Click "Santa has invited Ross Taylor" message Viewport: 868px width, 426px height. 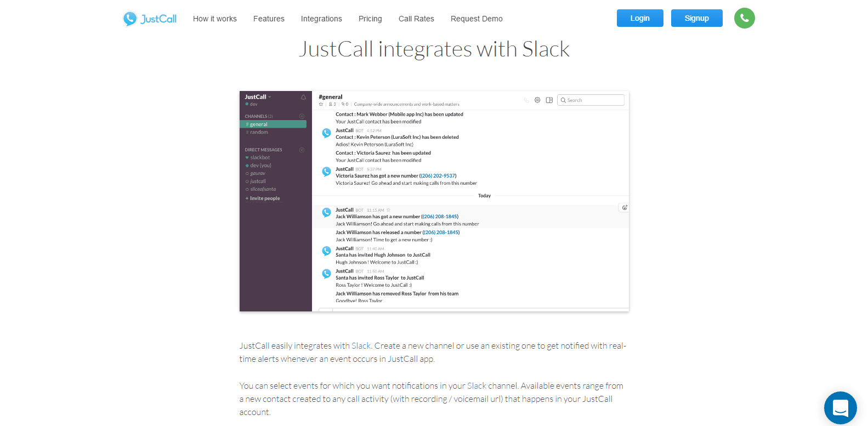pyautogui.click(x=380, y=278)
